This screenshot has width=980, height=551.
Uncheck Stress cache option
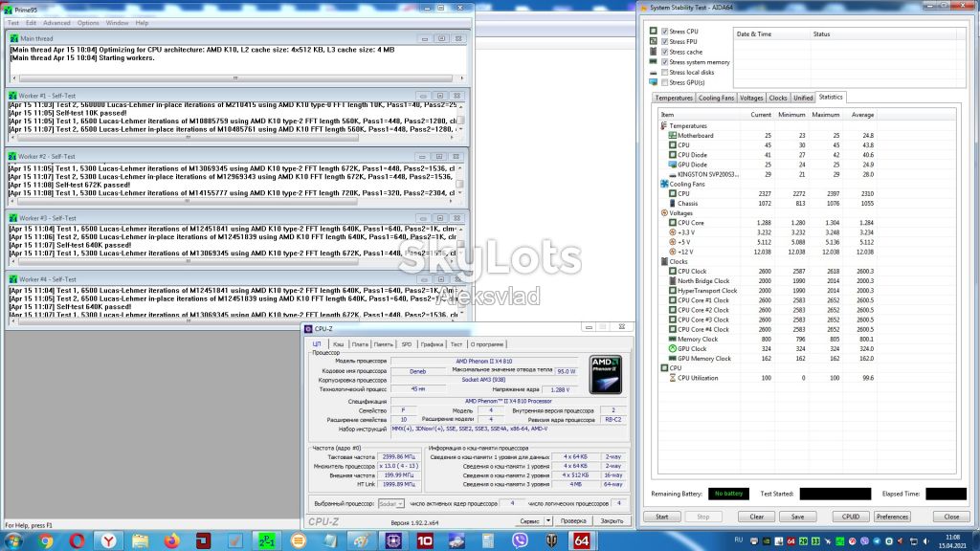click(x=665, y=52)
